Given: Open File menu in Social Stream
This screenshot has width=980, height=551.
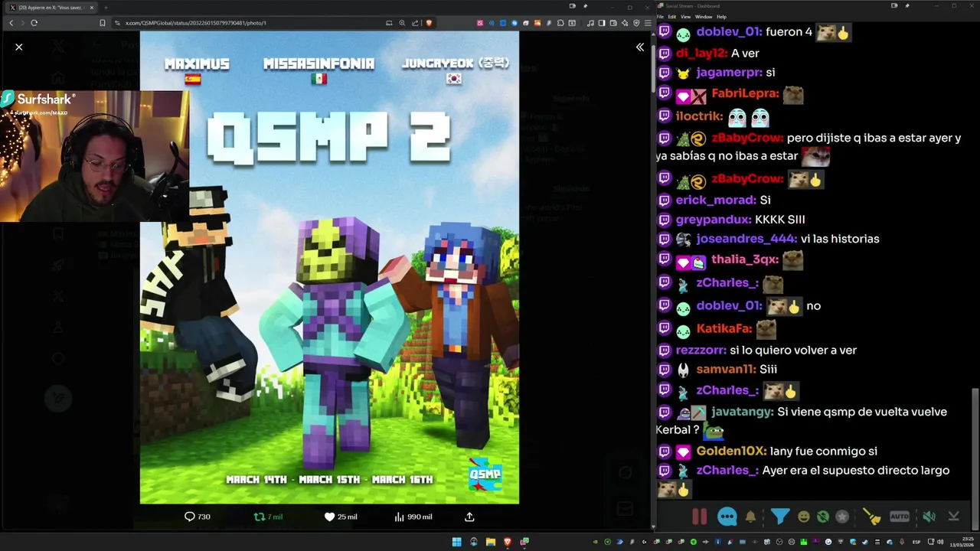Looking at the screenshot, I should (660, 16).
